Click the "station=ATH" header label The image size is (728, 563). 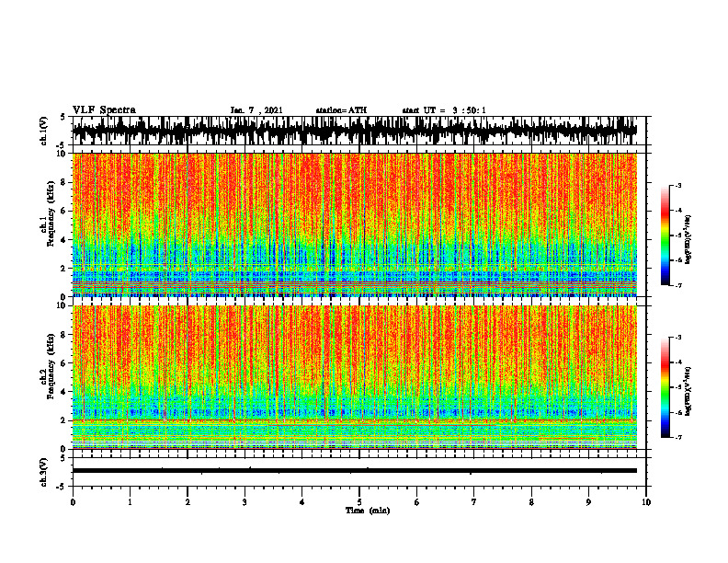tap(341, 110)
